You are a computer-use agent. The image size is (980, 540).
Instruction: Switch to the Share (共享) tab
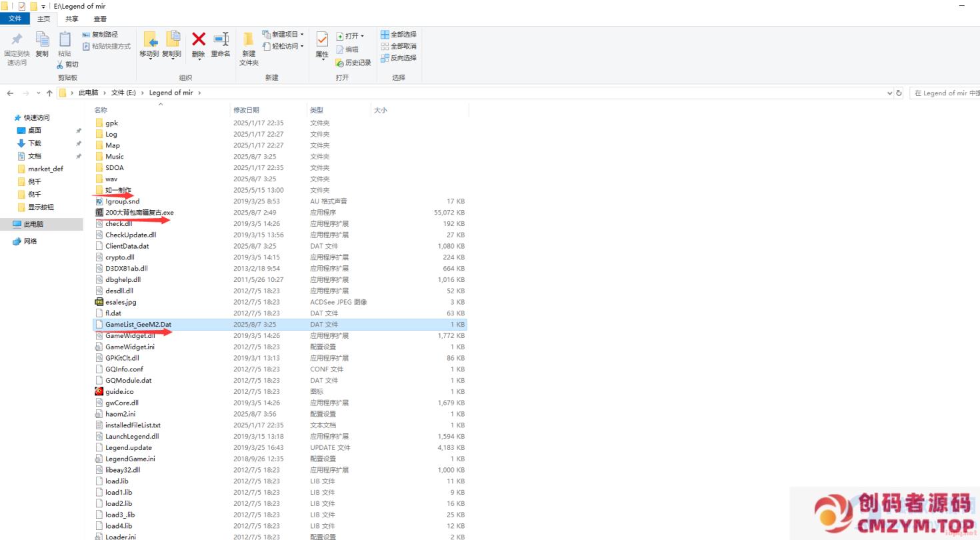click(x=71, y=19)
